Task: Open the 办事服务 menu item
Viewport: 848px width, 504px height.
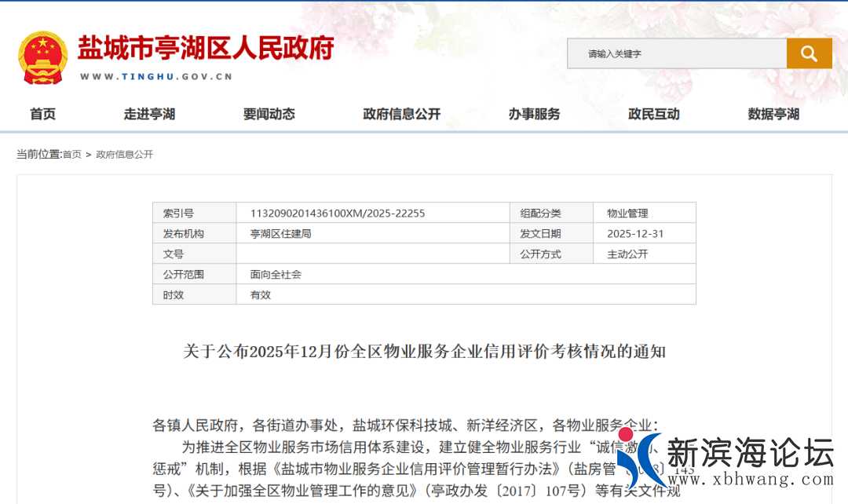Action: (x=534, y=114)
